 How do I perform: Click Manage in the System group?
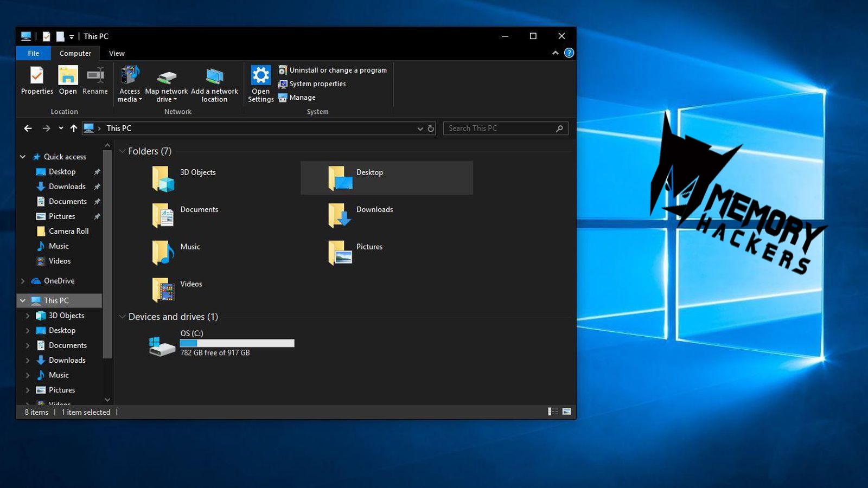(297, 98)
